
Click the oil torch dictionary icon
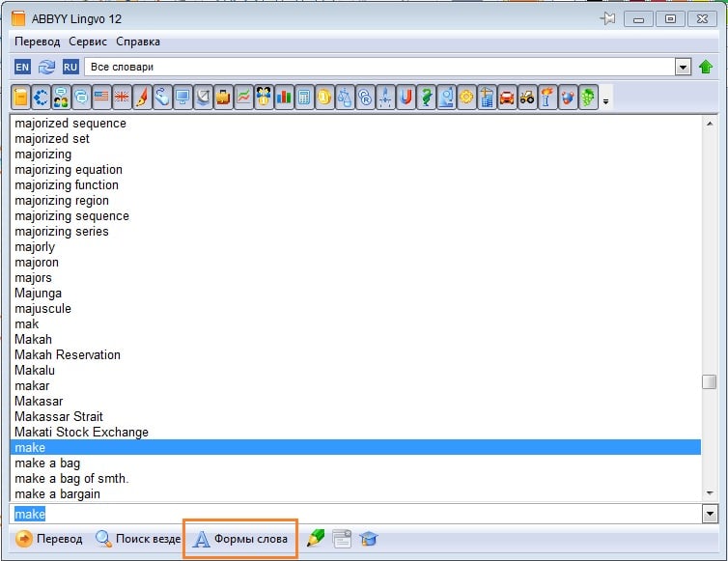coord(546,98)
